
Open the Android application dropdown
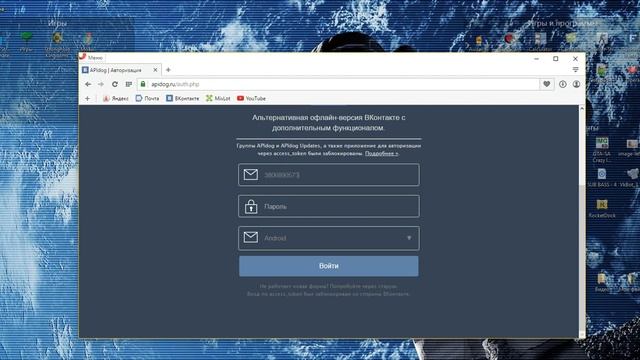pos(329,238)
